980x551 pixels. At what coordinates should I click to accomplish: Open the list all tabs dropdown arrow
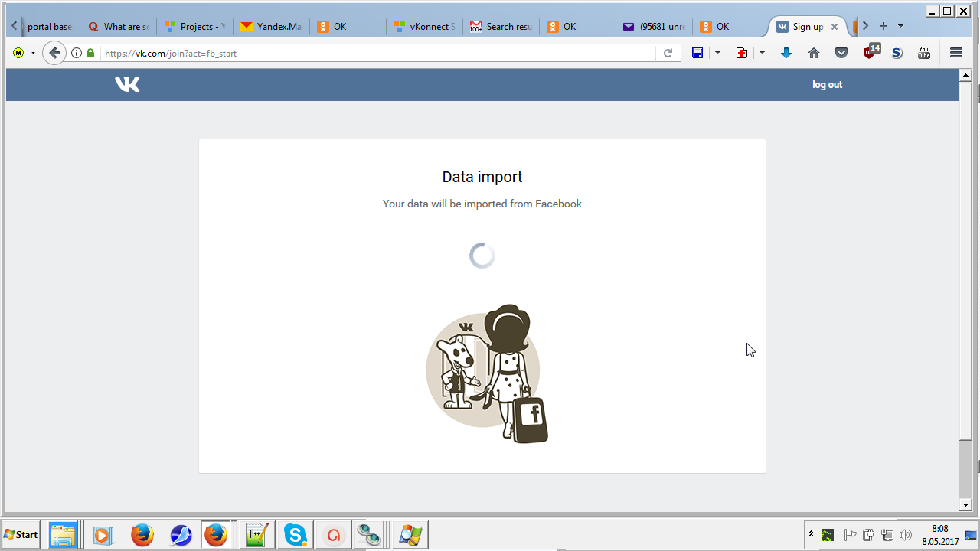coord(900,26)
